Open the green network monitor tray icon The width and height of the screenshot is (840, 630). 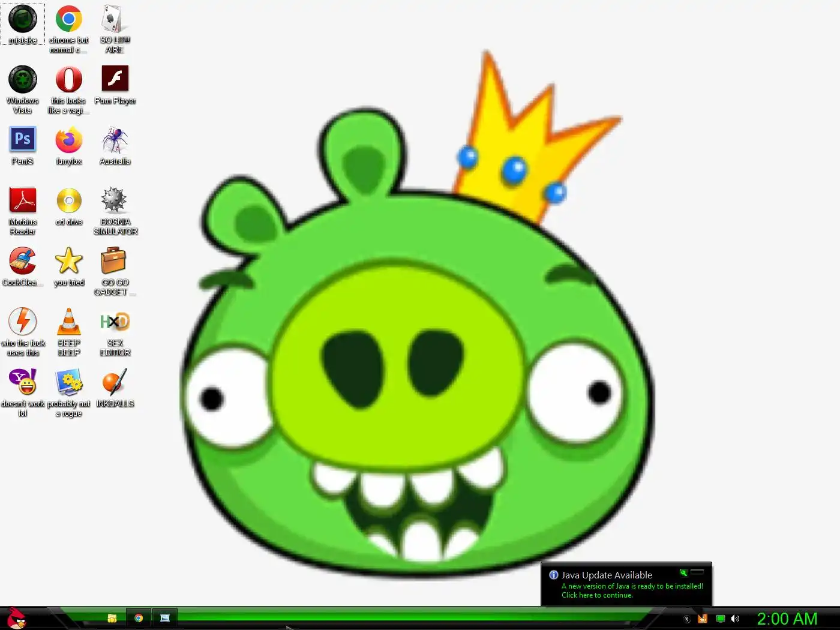click(x=720, y=619)
